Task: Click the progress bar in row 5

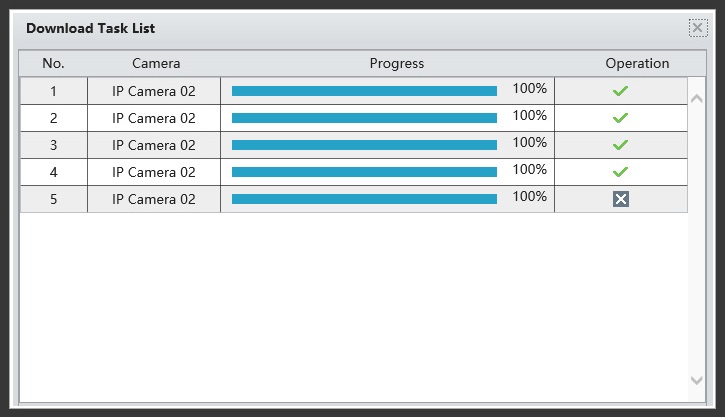Action: click(364, 199)
